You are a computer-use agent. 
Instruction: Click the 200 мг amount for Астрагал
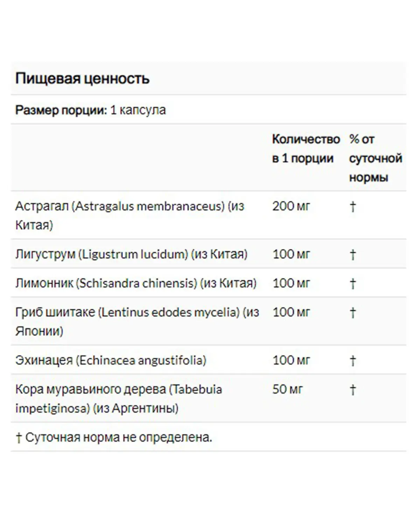[291, 206]
